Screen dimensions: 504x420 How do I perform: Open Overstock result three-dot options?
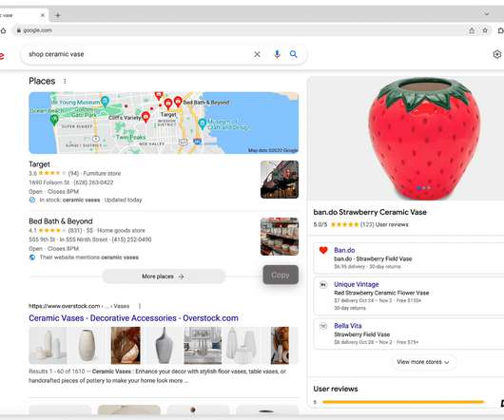point(140,306)
